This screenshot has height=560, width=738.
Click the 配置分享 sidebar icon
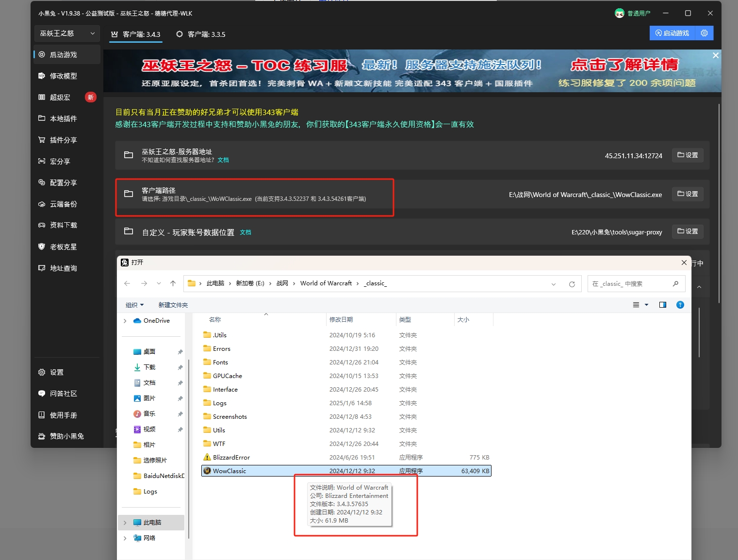42,182
